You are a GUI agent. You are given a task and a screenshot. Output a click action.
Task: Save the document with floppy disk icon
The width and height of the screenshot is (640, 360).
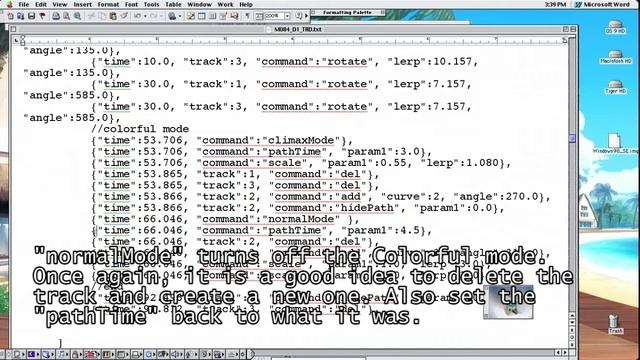(31, 16)
